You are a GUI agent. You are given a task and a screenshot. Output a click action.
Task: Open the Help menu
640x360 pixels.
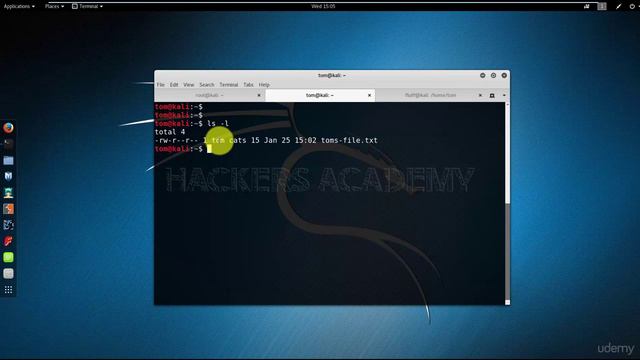coord(264,84)
